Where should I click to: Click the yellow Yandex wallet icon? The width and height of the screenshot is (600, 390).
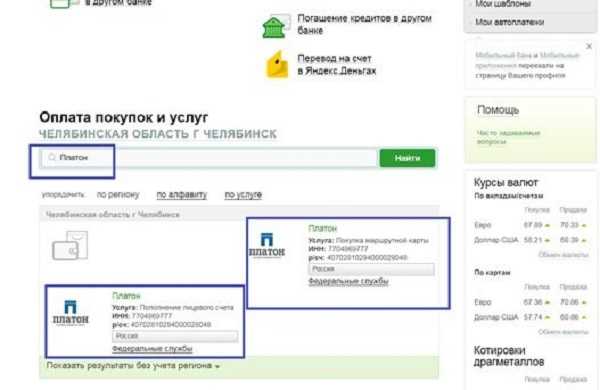[x=277, y=65]
